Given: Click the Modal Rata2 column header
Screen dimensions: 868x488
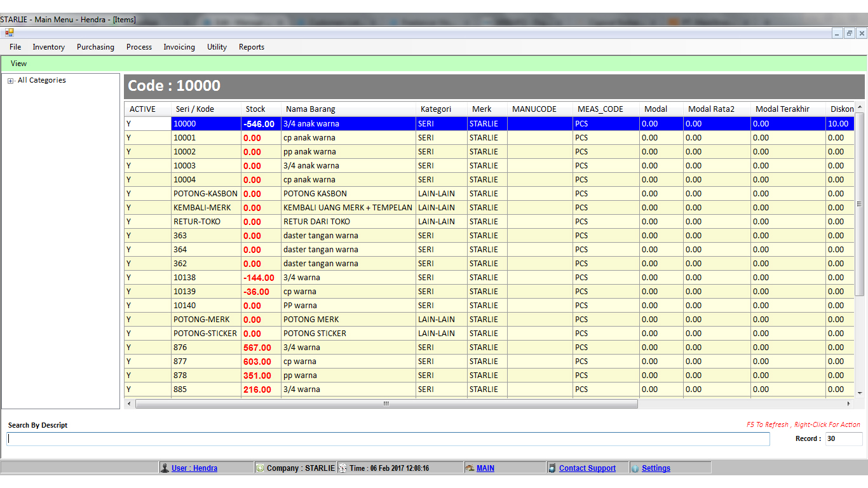Looking at the screenshot, I should click(x=717, y=109).
